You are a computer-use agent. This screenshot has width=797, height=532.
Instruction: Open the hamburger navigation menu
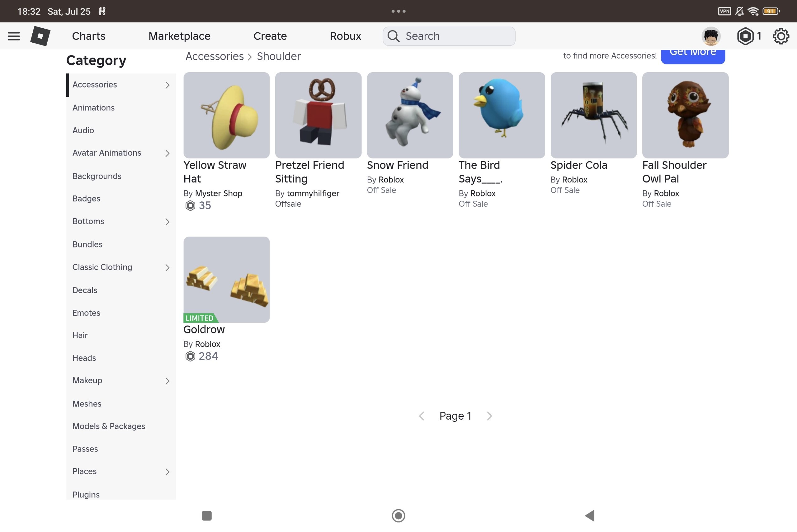tap(14, 36)
